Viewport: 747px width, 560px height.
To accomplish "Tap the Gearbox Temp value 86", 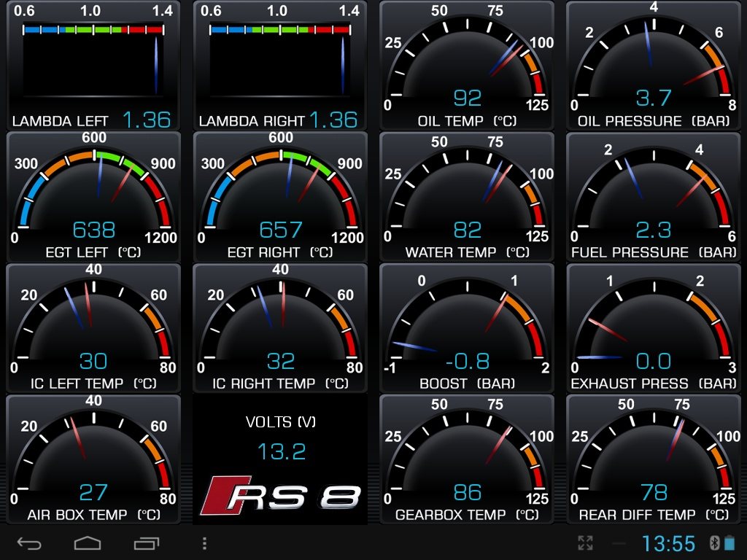I will tap(468, 493).
